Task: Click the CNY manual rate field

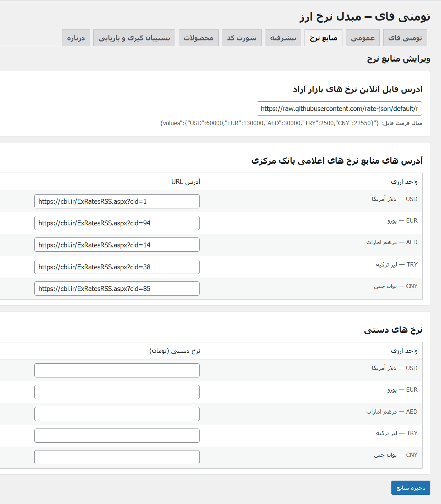Action: (117, 457)
